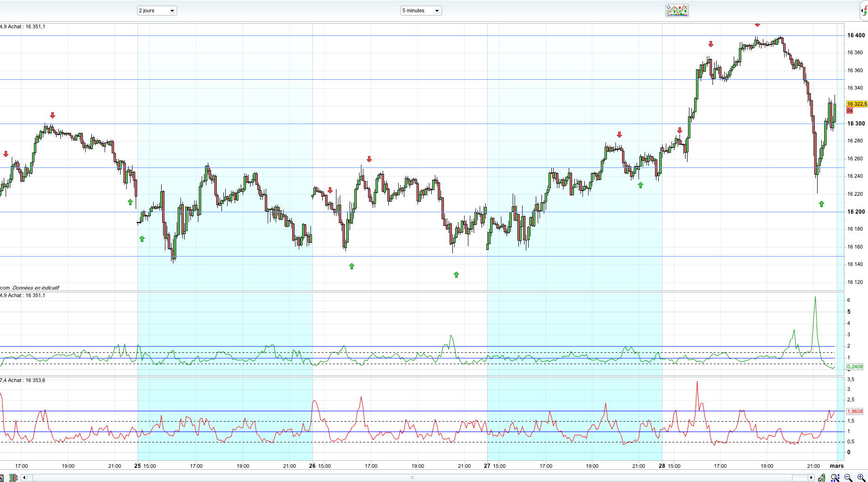This screenshot has width=868, height=482.
Task: Click the left arrow of the horizontal scrollbar
Action: click(24, 478)
